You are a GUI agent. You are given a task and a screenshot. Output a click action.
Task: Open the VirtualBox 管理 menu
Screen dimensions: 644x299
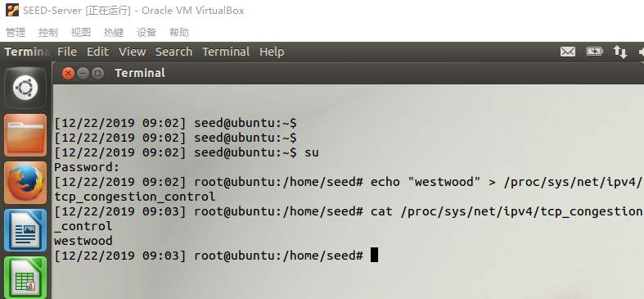[16, 33]
